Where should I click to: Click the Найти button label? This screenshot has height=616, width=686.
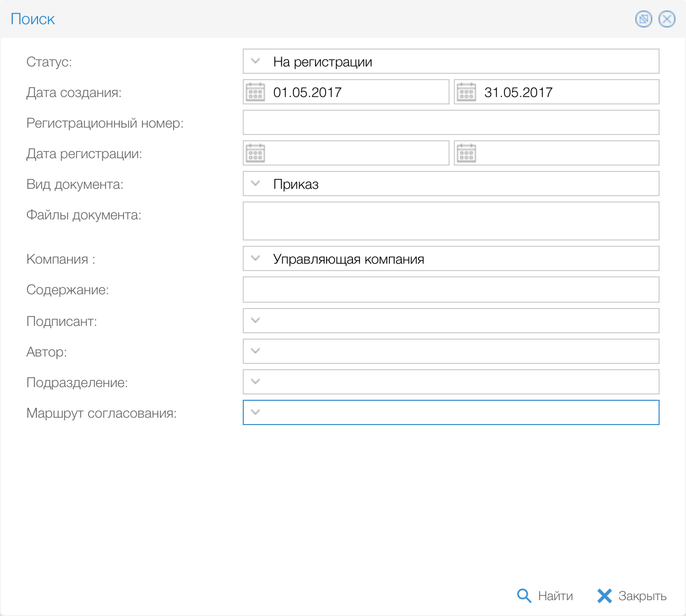coord(555,596)
